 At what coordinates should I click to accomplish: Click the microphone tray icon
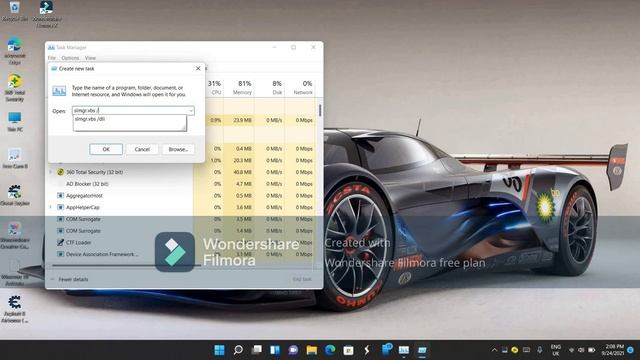pos(540,350)
